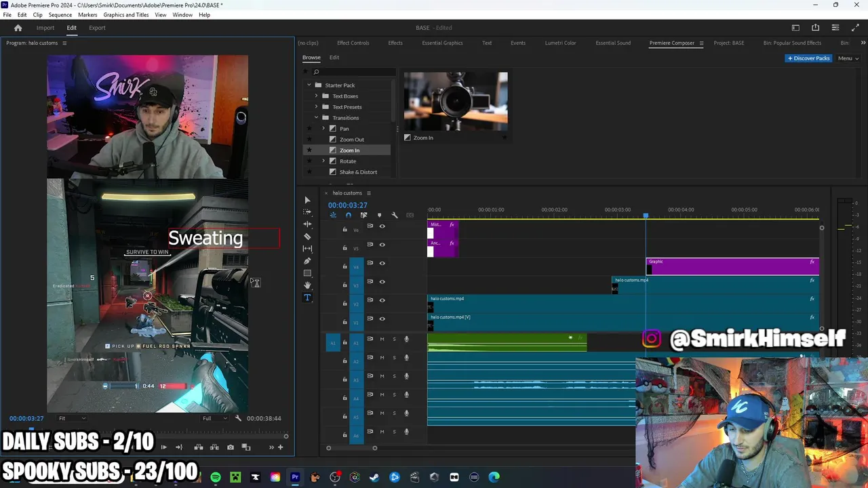The image size is (868, 488).
Task: Toggle V2 track eye icon
Action: tap(382, 300)
